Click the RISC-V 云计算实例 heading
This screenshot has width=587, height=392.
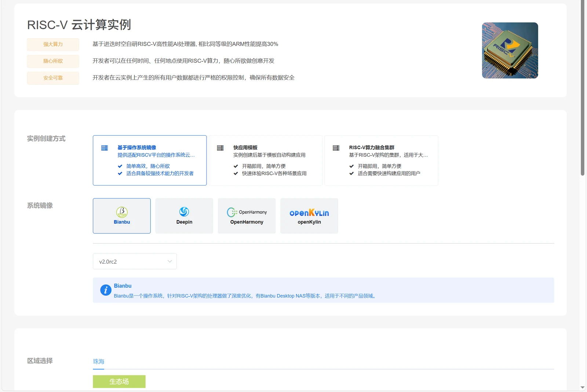click(x=79, y=25)
